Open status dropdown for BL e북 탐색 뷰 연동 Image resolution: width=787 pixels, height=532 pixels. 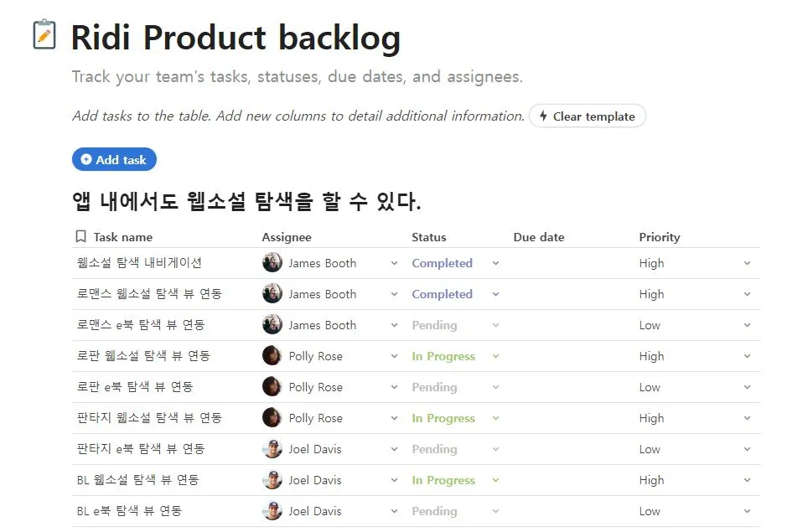[496, 511]
